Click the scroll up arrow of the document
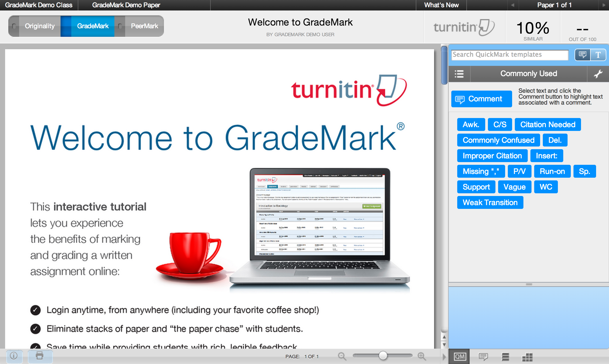This screenshot has height=364, width=609. tap(444, 337)
